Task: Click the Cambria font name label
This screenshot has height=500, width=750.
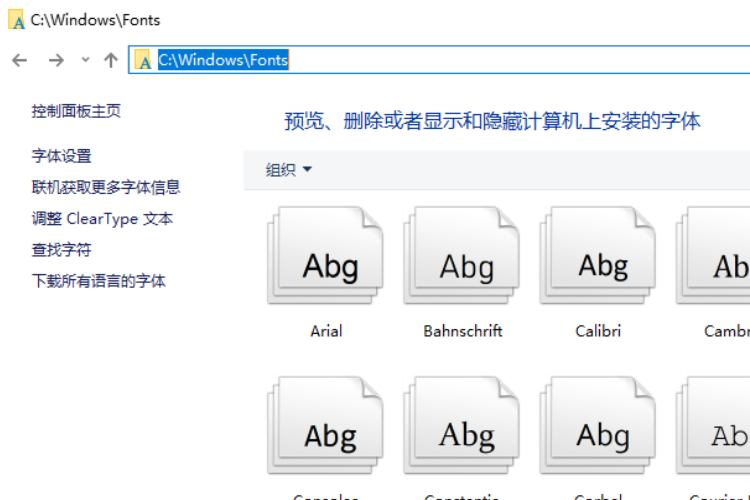Action: tap(727, 331)
